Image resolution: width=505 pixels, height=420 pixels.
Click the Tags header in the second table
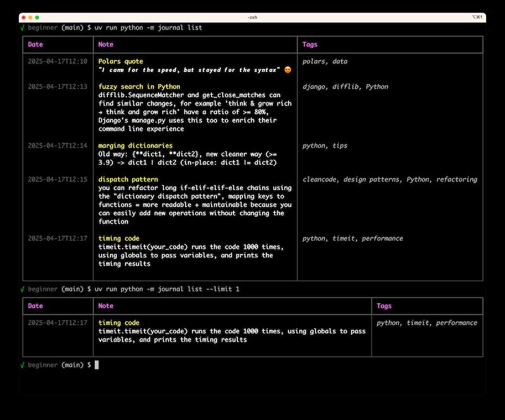pos(384,306)
